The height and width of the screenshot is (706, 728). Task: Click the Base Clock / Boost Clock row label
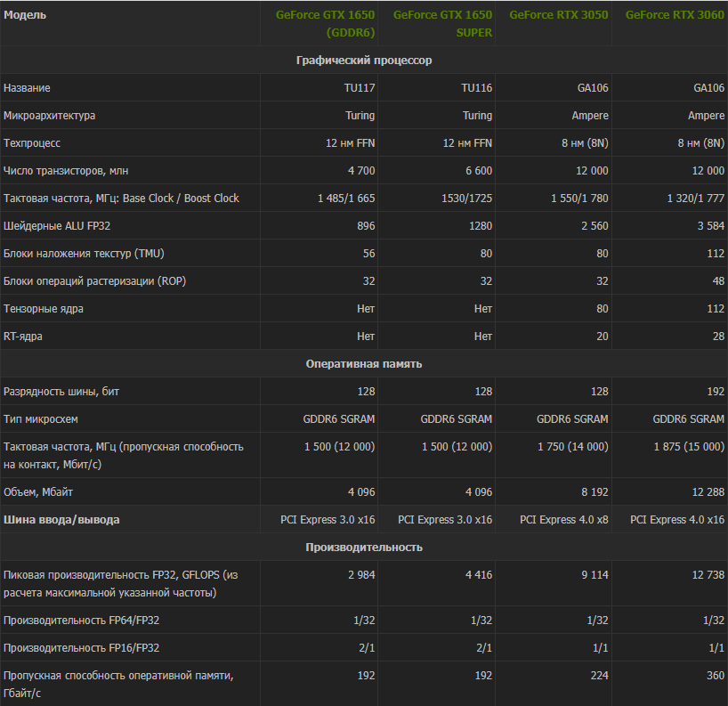click(x=121, y=199)
